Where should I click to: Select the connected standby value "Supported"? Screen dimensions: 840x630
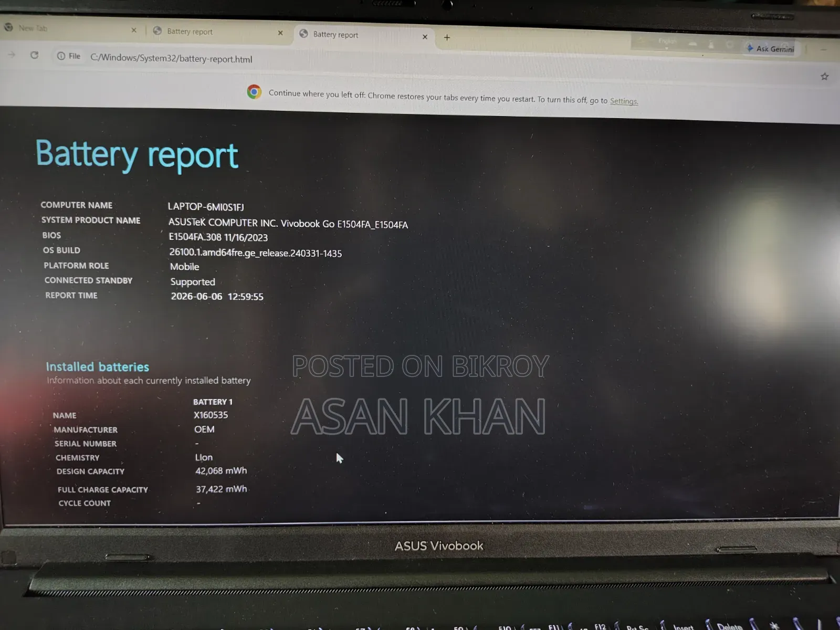coord(193,282)
